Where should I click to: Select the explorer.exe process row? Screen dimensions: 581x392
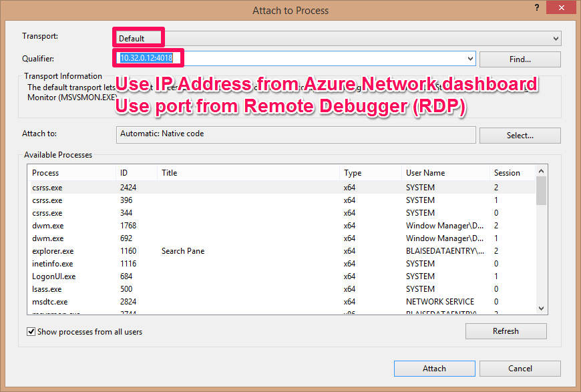click(x=53, y=251)
